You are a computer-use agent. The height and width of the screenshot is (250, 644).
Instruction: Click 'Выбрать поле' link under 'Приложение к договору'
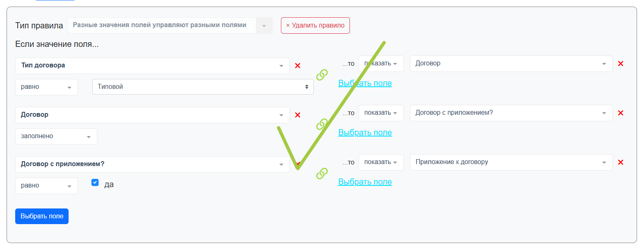(x=365, y=182)
